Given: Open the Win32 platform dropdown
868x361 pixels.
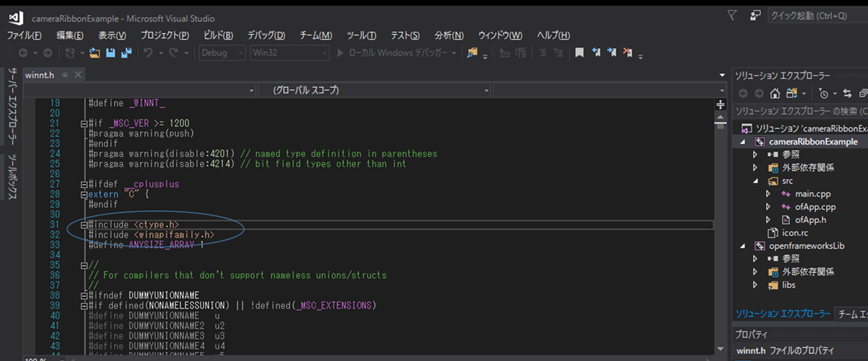Looking at the screenshot, I should 289,53.
